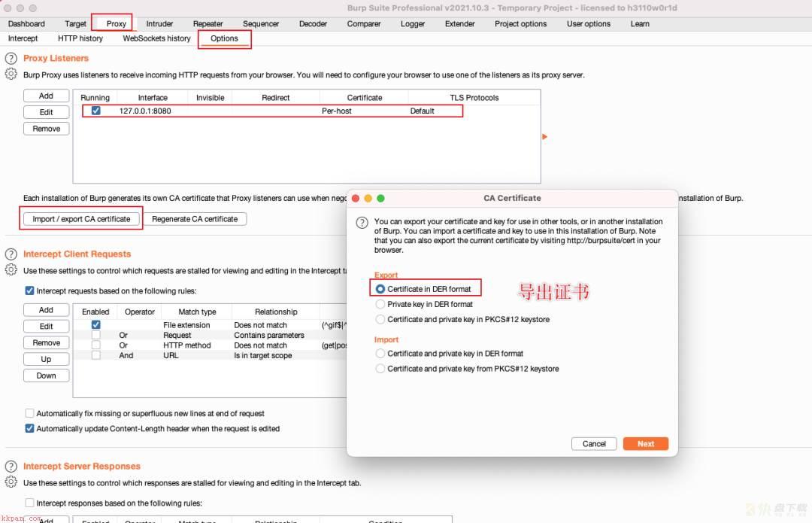The height and width of the screenshot is (523, 812).
Task: Click Match type column header in rules table
Action: pos(197,312)
